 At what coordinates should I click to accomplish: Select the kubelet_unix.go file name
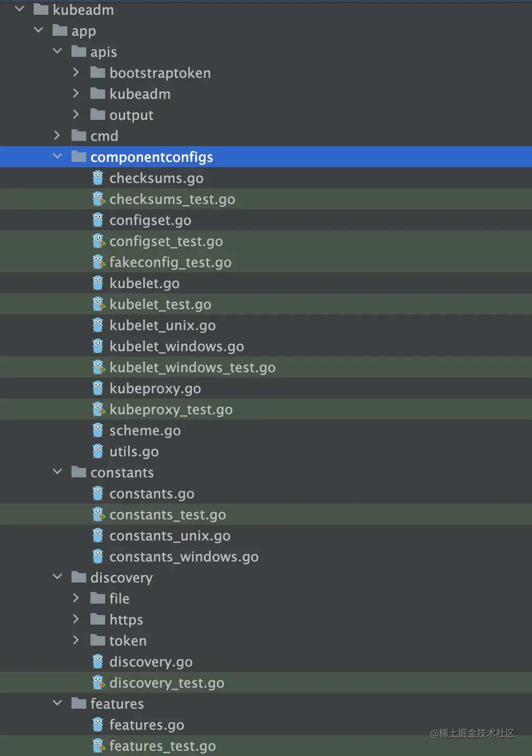point(162,325)
